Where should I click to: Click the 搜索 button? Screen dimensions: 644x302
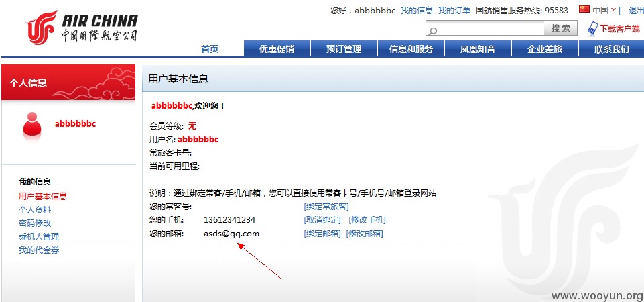coord(561,28)
